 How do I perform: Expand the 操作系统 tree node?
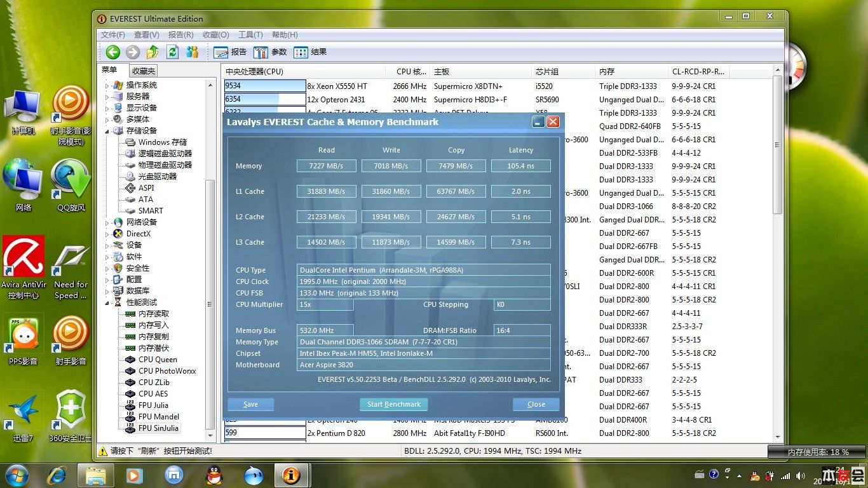107,85
